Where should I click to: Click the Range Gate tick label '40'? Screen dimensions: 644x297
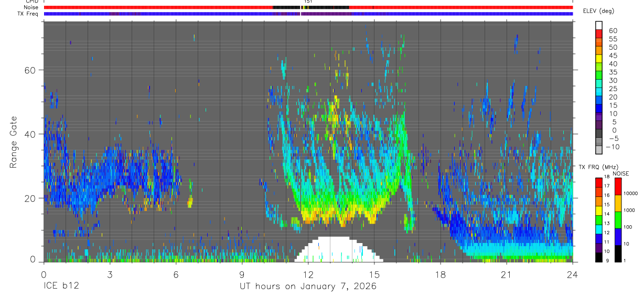point(31,134)
